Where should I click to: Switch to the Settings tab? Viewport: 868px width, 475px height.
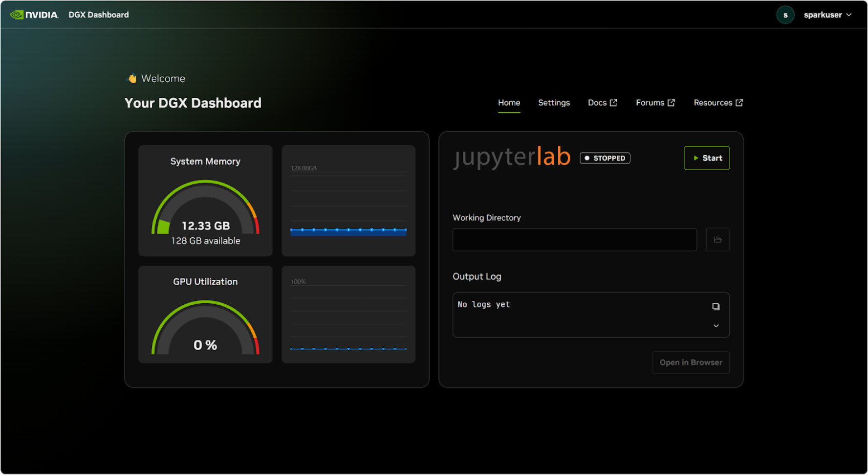(x=554, y=103)
